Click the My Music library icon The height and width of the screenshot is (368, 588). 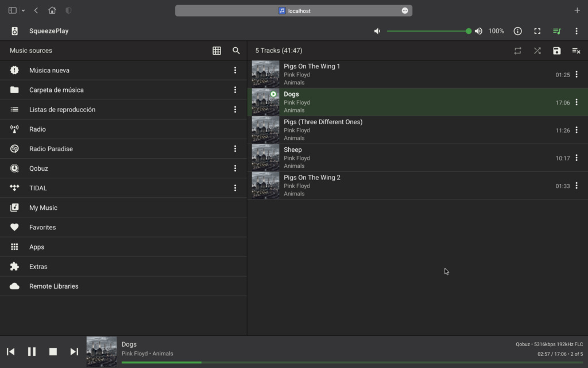click(x=14, y=208)
